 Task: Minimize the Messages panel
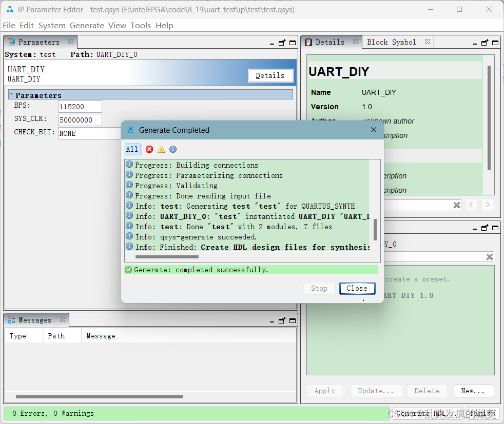272,321
